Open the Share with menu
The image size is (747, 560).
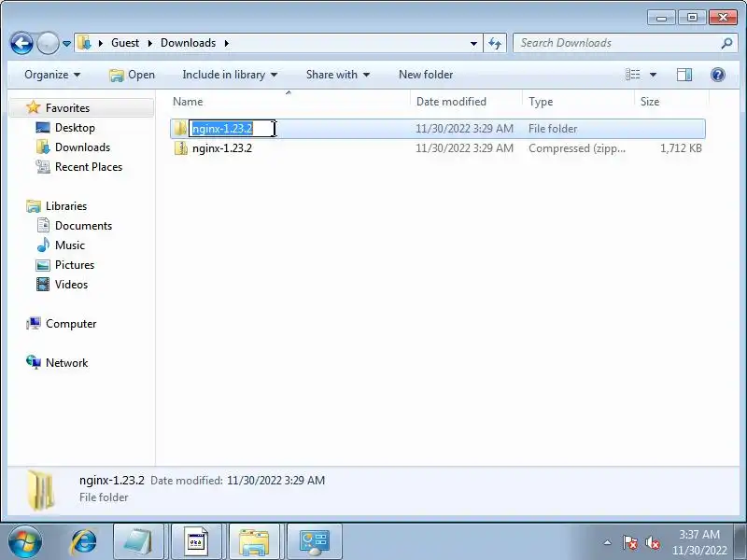point(338,75)
